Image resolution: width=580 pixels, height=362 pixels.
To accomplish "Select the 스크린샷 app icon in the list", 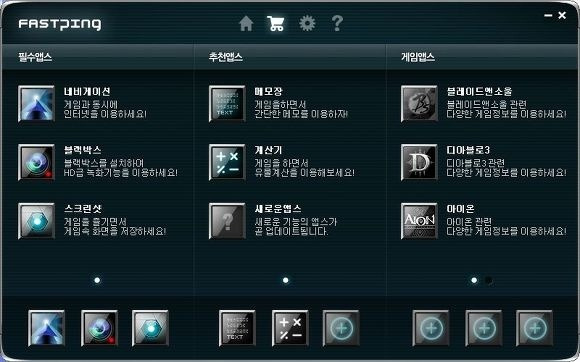I will click(x=37, y=221).
